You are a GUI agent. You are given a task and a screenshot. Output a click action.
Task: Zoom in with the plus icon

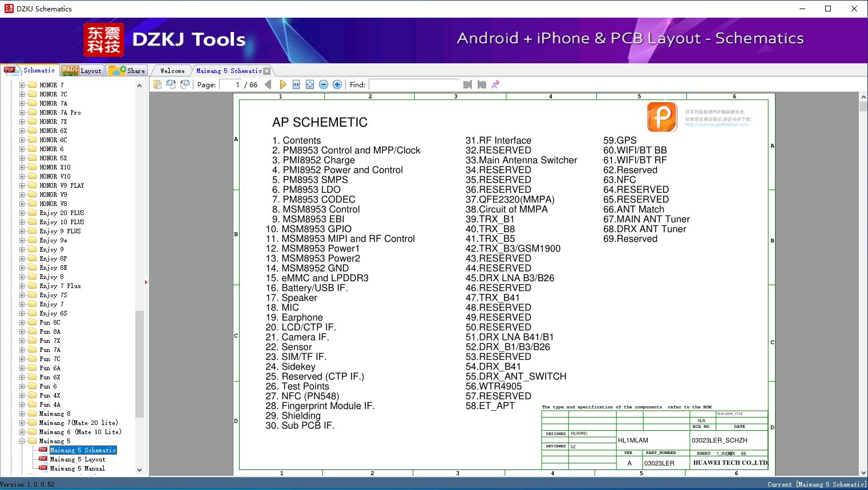337,84
